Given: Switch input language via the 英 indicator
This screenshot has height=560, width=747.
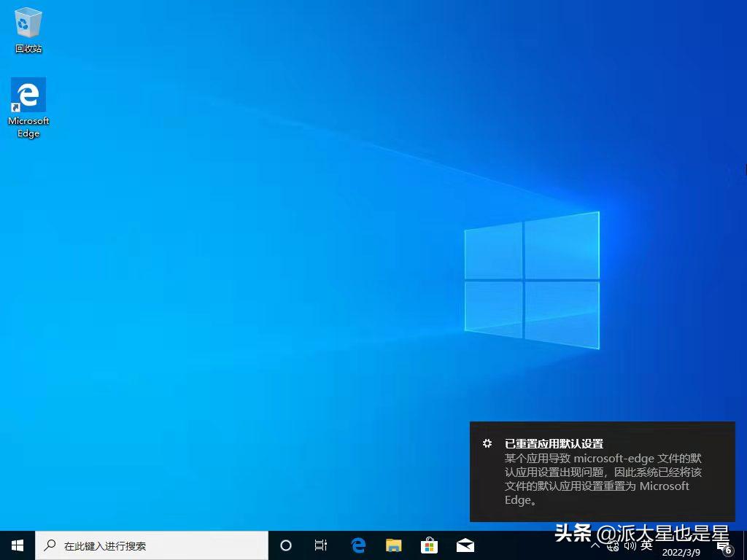Looking at the screenshot, I should point(646,545).
